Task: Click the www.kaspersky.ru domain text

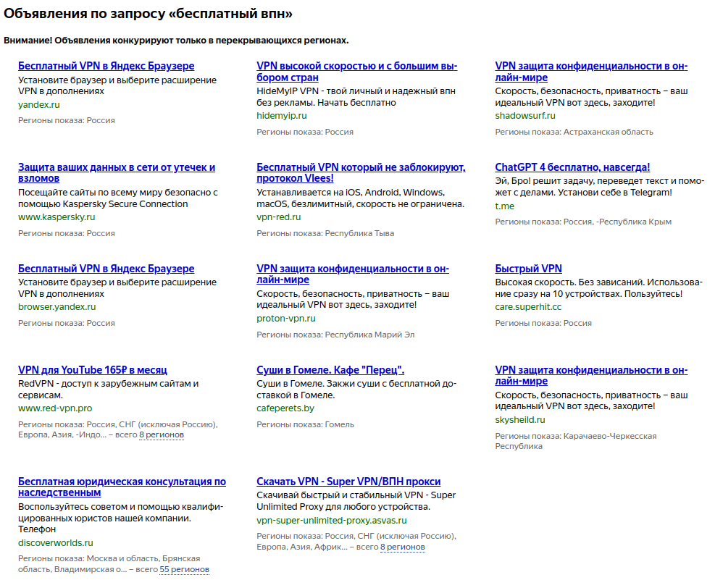Action: pos(57,217)
